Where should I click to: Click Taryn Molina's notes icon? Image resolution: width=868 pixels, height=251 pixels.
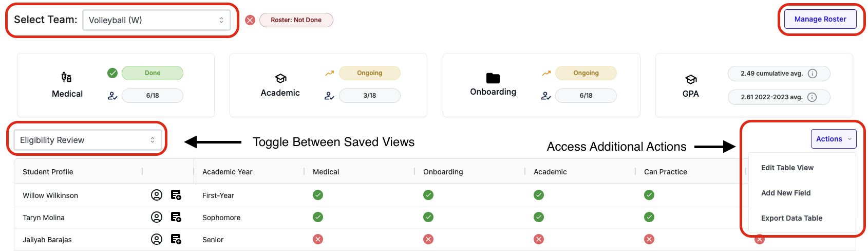pos(176,217)
